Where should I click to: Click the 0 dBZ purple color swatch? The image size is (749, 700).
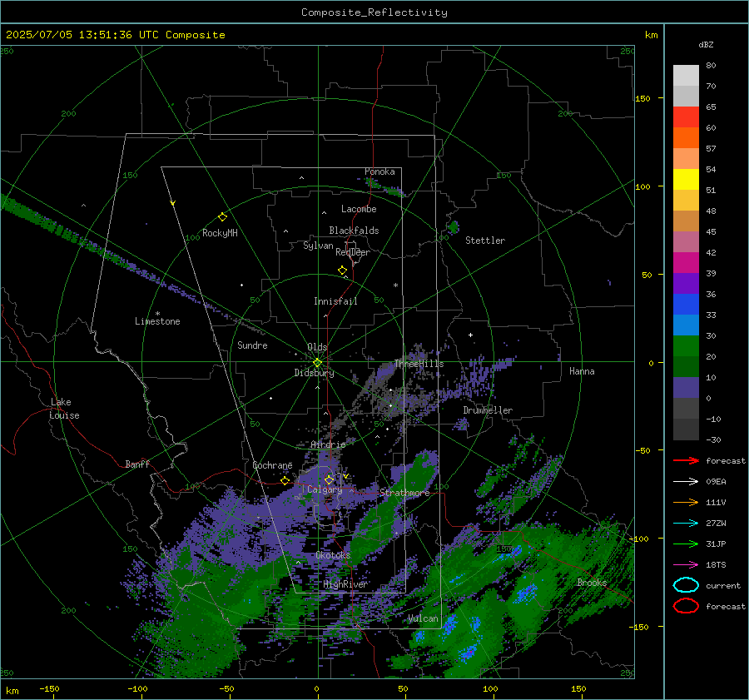686,388
